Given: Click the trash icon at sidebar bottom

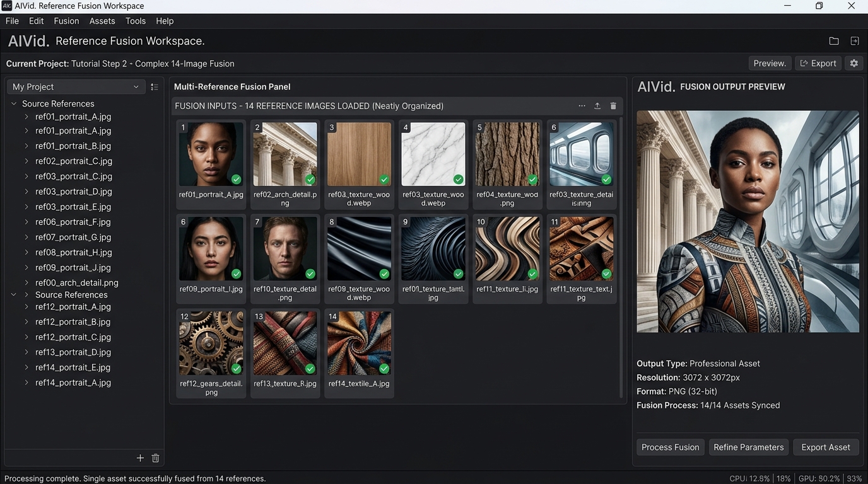Looking at the screenshot, I should click(156, 458).
